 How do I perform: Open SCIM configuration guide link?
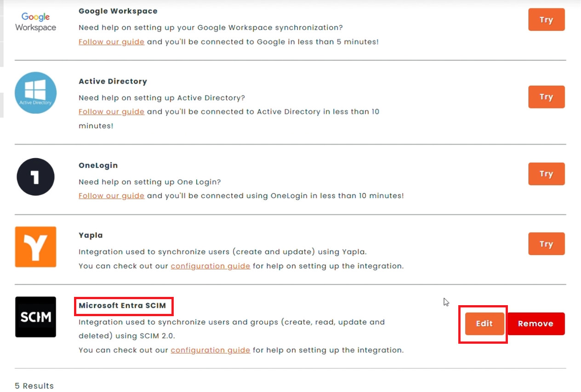click(211, 350)
